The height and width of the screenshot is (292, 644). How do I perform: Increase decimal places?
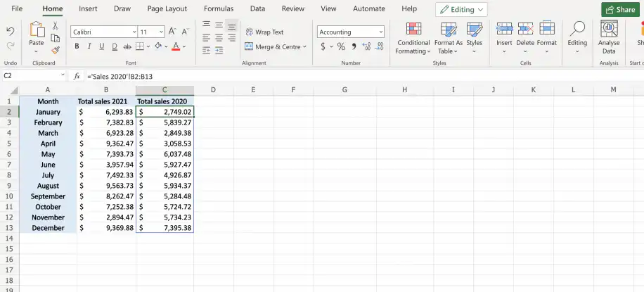(366, 46)
